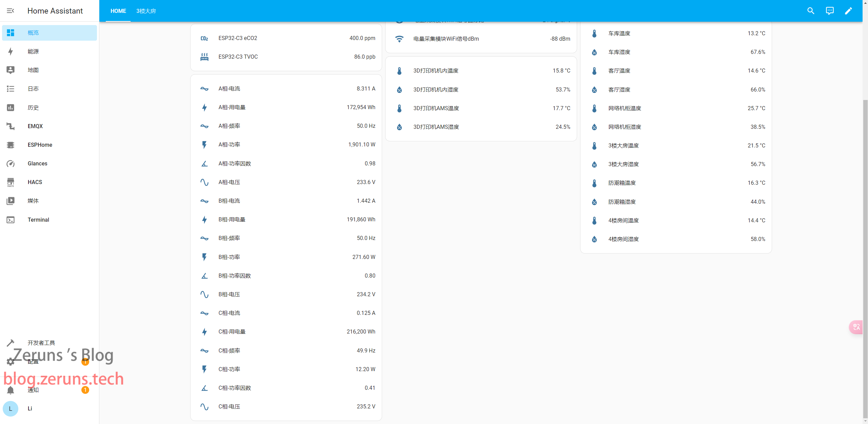Click the WiFi signal dBm icon
The width and height of the screenshot is (868, 424).
399,39
